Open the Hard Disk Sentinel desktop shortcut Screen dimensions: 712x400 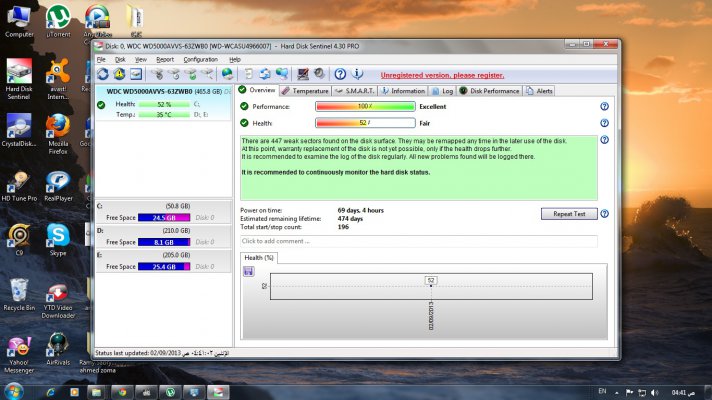pos(19,79)
